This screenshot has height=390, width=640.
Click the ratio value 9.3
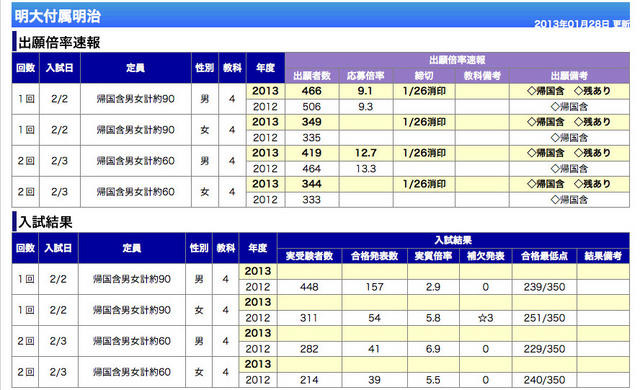pyautogui.click(x=365, y=107)
